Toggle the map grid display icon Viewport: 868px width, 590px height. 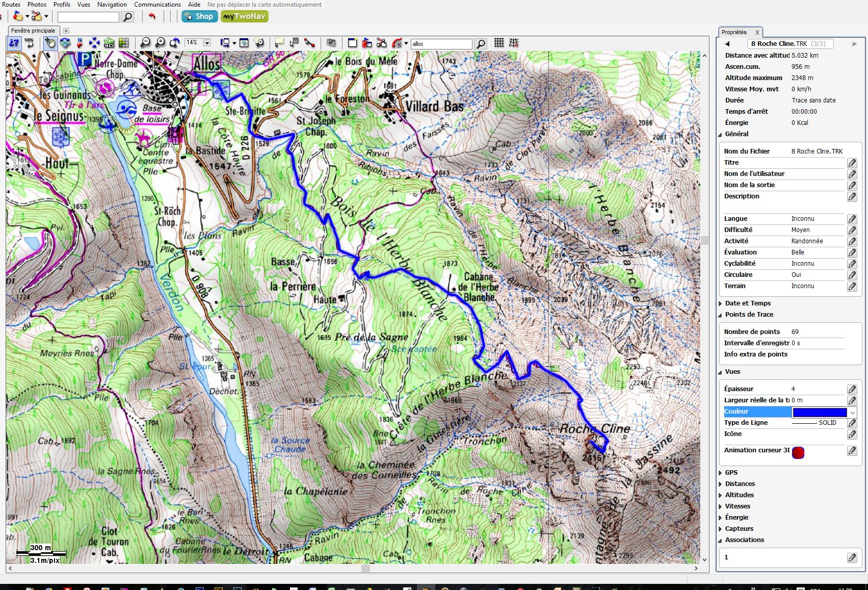499,43
